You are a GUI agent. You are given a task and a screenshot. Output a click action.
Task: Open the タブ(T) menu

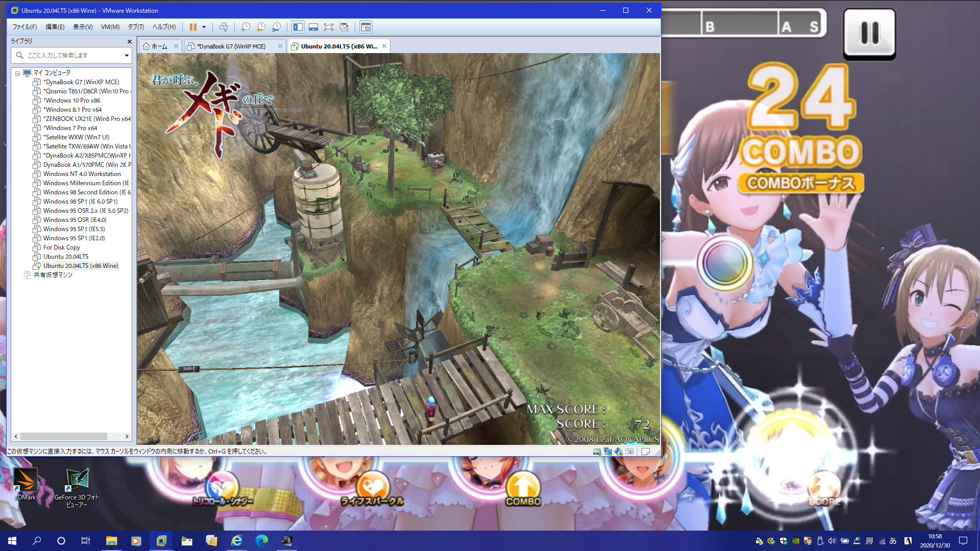(136, 27)
